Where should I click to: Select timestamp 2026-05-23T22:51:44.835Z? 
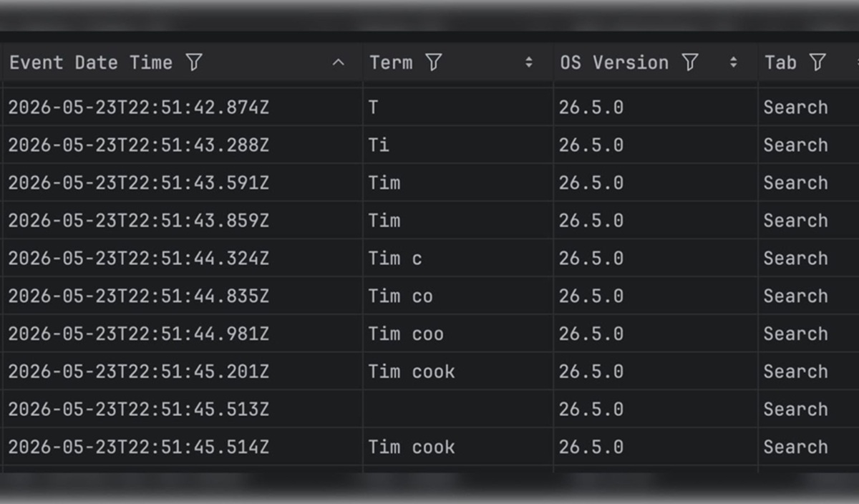(138, 296)
